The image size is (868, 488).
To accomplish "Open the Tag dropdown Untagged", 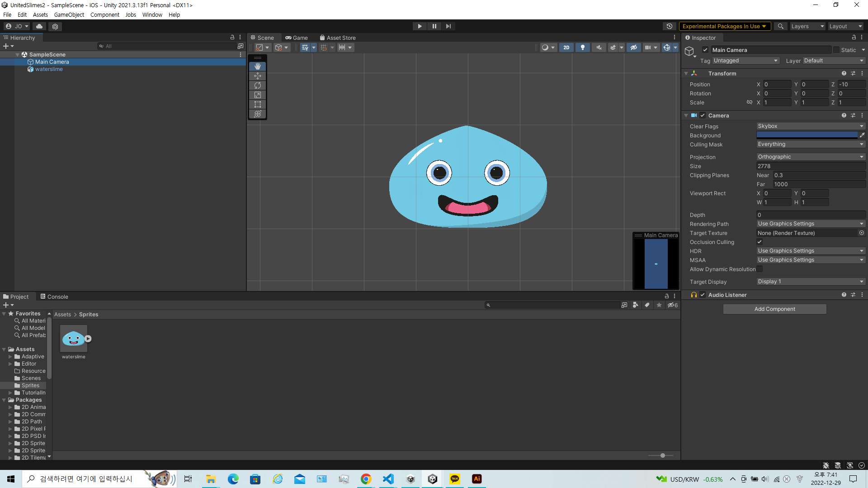I will [x=745, y=61].
